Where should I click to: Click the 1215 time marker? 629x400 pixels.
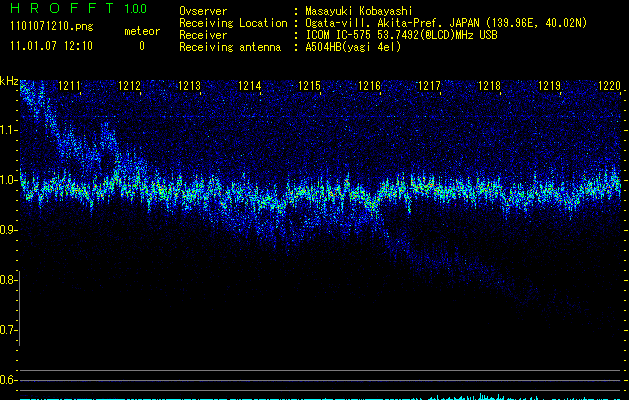[309, 87]
